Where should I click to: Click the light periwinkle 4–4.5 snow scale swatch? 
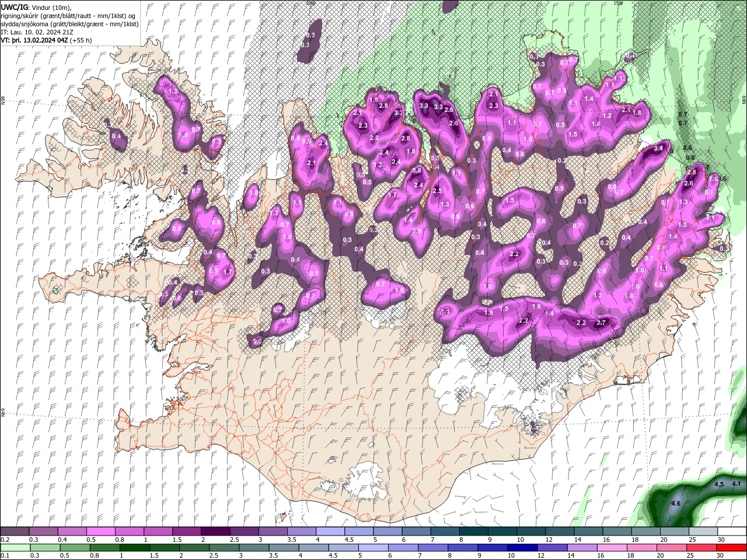click(x=330, y=531)
